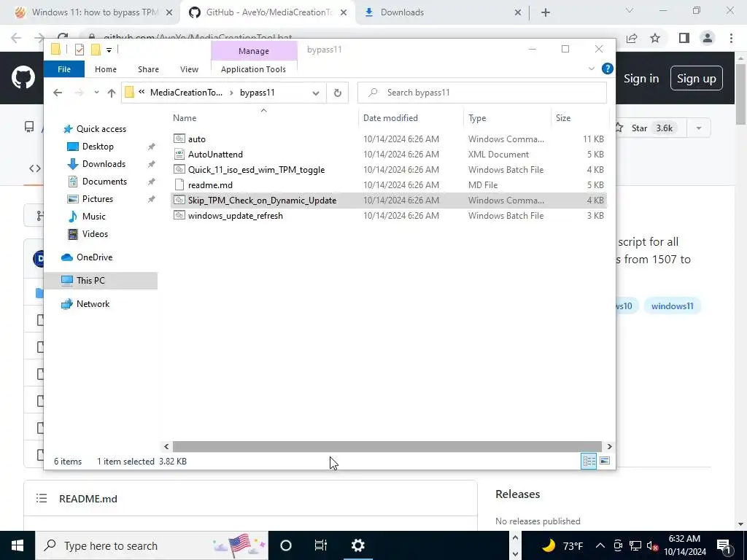
Task: Open Customize Quick Access Toolbar dropdown
Action: coord(109,50)
